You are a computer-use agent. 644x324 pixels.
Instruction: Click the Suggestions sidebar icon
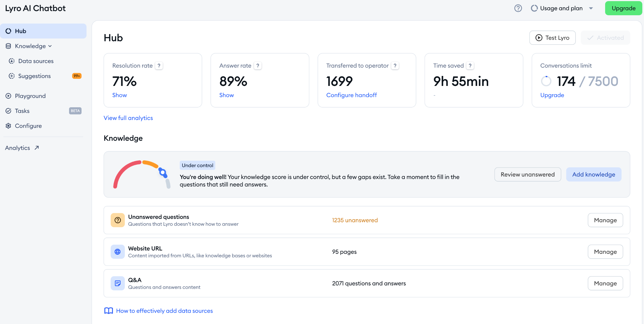12,76
